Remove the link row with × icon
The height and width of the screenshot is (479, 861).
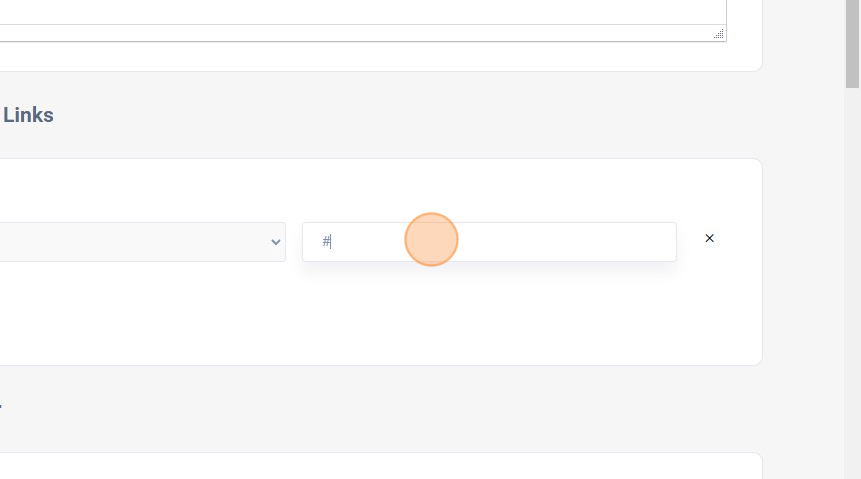[x=709, y=239]
